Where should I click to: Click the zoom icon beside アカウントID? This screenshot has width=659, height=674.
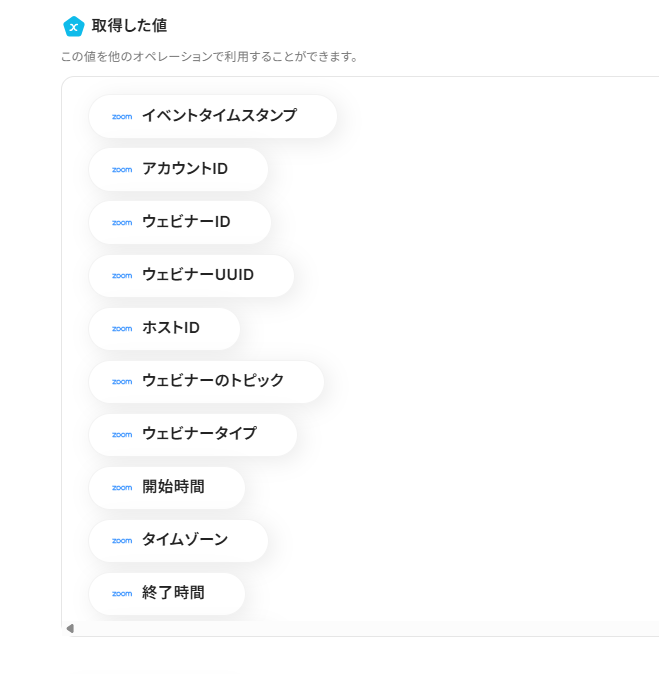tap(122, 169)
